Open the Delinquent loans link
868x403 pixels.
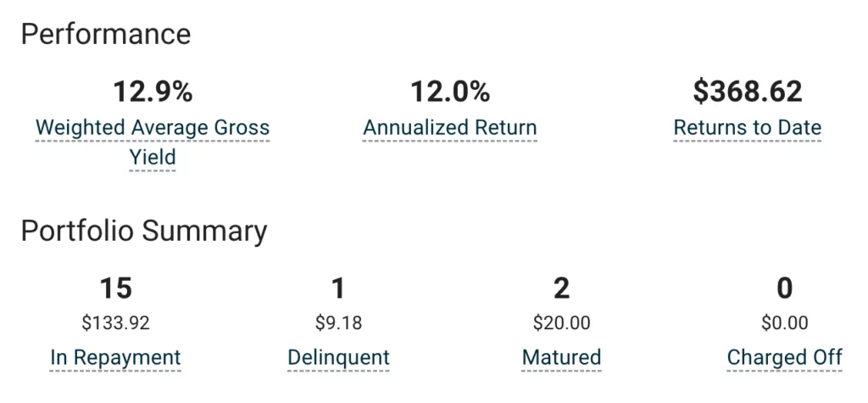pyautogui.click(x=339, y=357)
